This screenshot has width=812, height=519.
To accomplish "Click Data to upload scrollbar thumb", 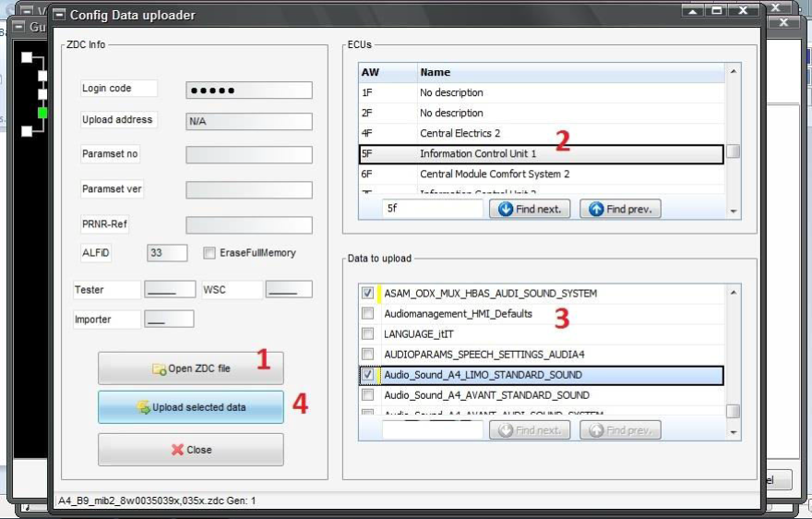I will 734,411.
